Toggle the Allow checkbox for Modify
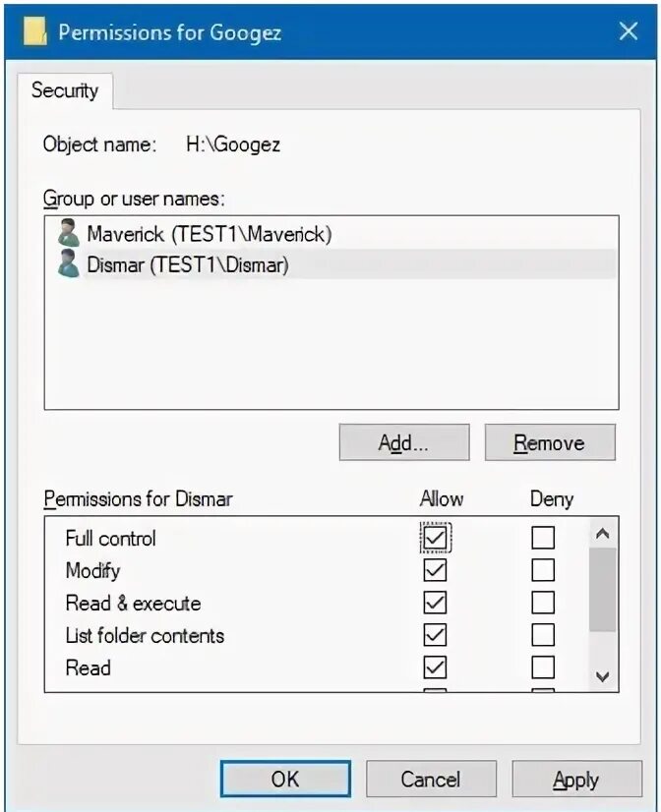661x812 pixels. (x=435, y=570)
